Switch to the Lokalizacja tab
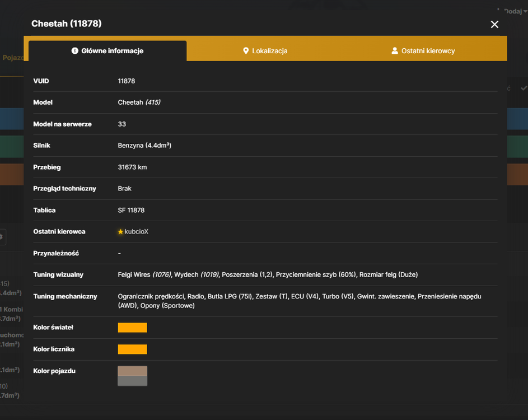This screenshot has height=420, width=528. click(x=265, y=51)
